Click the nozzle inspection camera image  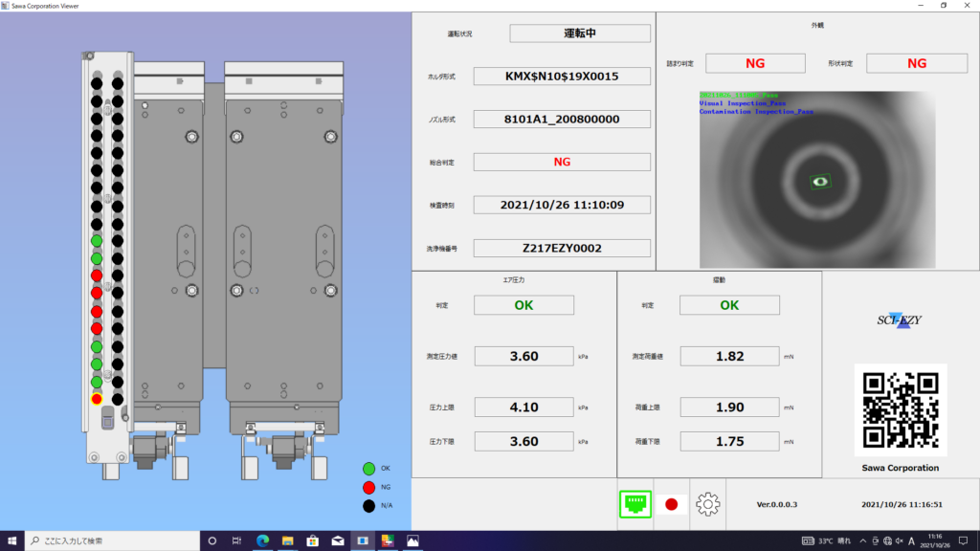point(816,180)
